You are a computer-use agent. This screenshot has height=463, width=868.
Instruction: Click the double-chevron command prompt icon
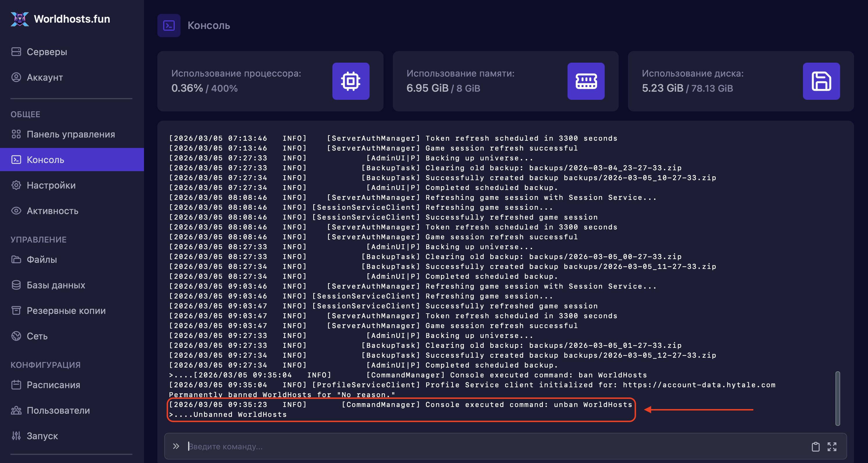[176, 446]
